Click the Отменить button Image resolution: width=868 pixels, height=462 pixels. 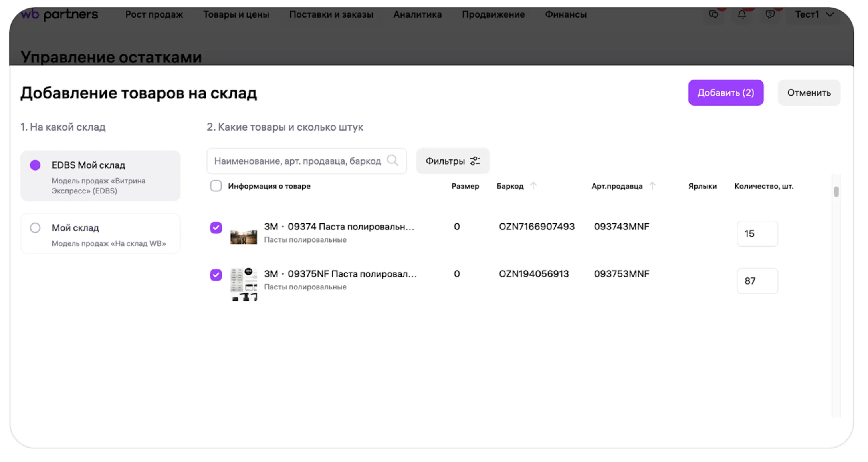(x=809, y=93)
